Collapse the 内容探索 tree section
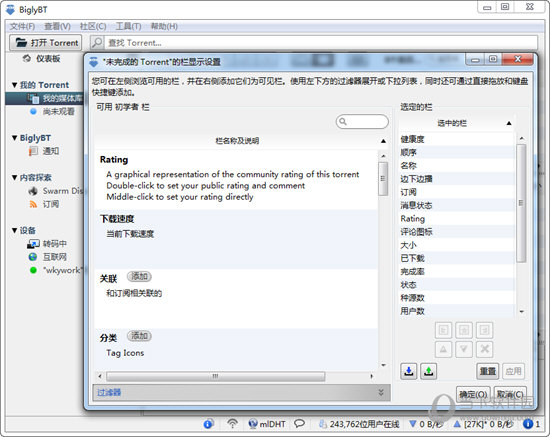 point(14,177)
